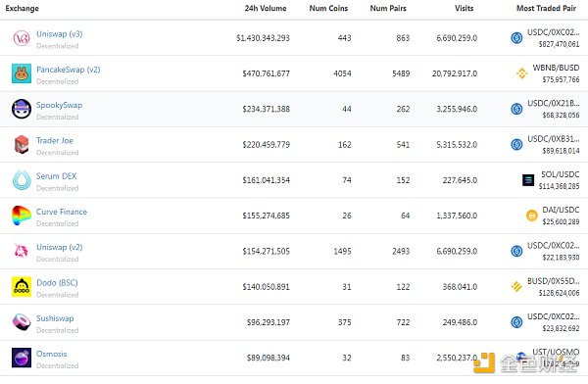Open the Trader Joe exchange link
Viewport: 588px width, 384px height.
click(55, 141)
